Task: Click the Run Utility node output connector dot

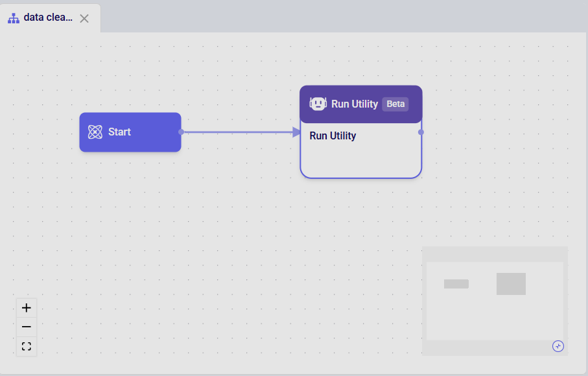Action: (421, 132)
